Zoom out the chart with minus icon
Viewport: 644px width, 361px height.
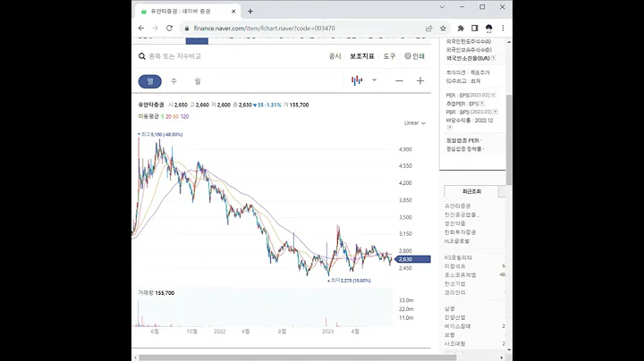(399, 80)
